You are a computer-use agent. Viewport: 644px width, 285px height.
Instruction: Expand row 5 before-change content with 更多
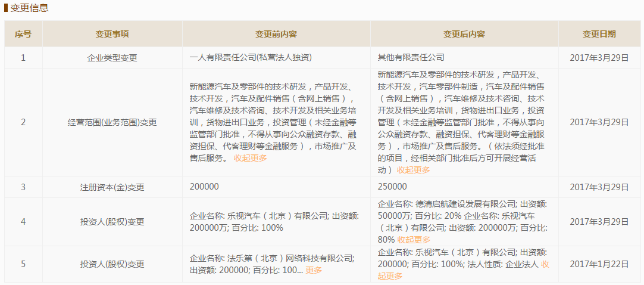pos(314,270)
